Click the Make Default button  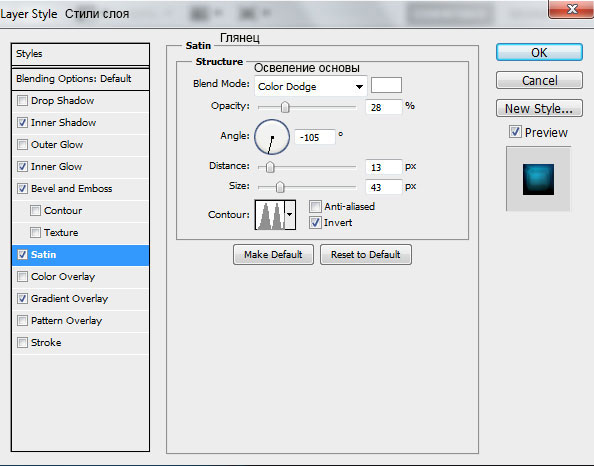273,254
